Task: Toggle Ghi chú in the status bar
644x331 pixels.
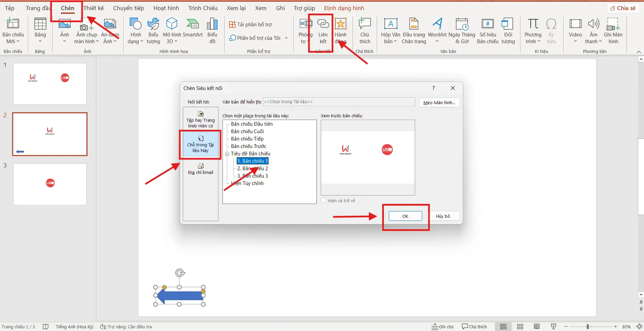Action: coord(442,326)
